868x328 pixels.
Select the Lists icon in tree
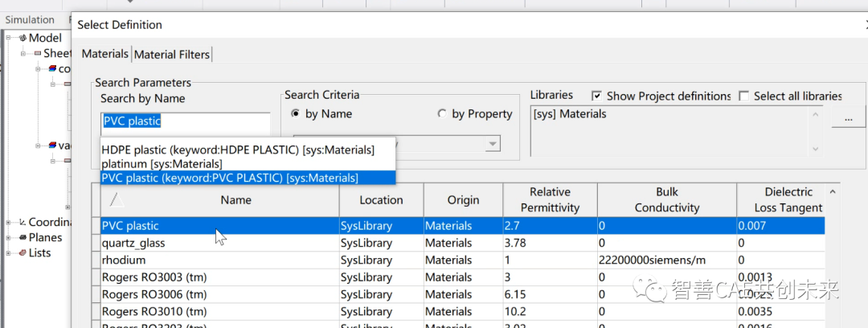[23, 253]
